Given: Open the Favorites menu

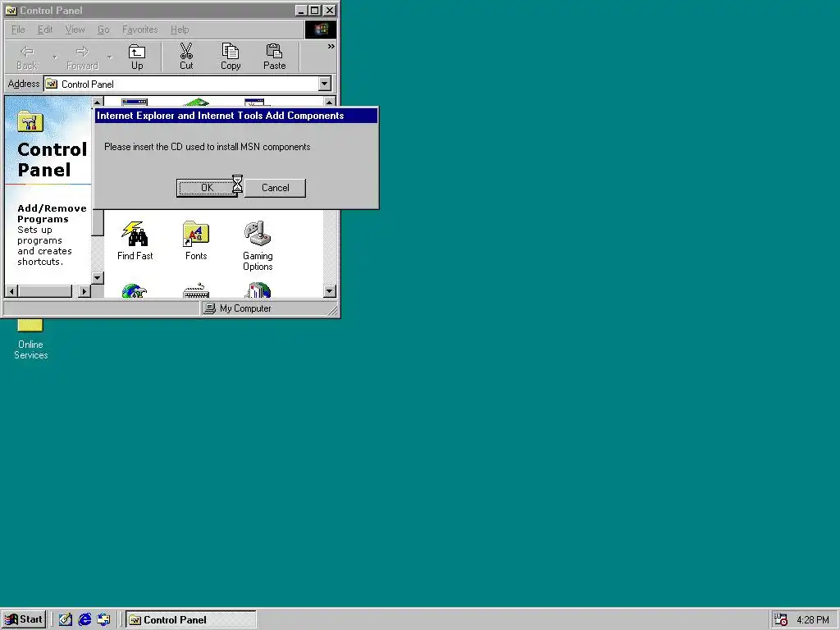Looking at the screenshot, I should point(139,30).
